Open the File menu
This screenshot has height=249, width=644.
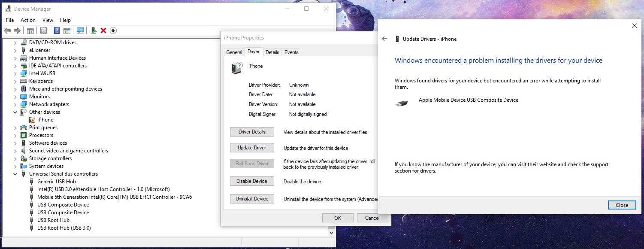point(10,20)
